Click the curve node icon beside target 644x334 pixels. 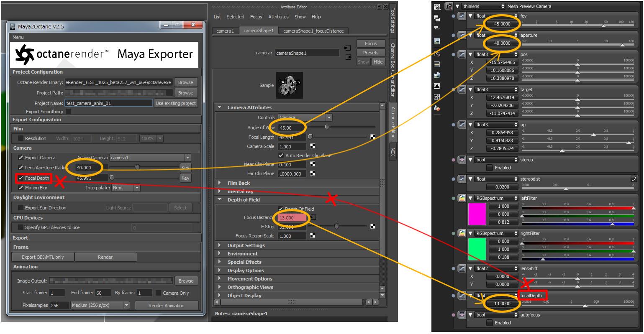(x=462, y=89)
